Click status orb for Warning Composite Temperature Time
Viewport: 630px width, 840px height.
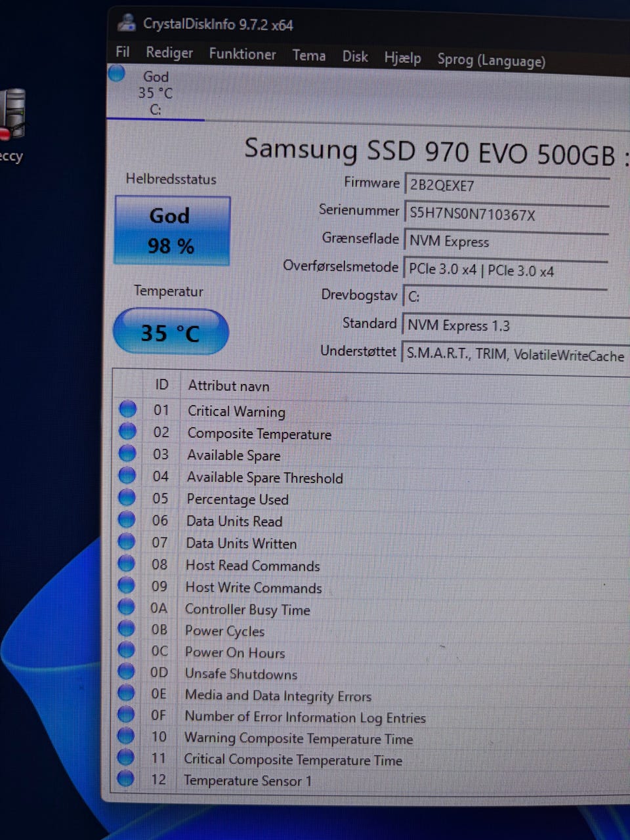[x=125, y=736]
